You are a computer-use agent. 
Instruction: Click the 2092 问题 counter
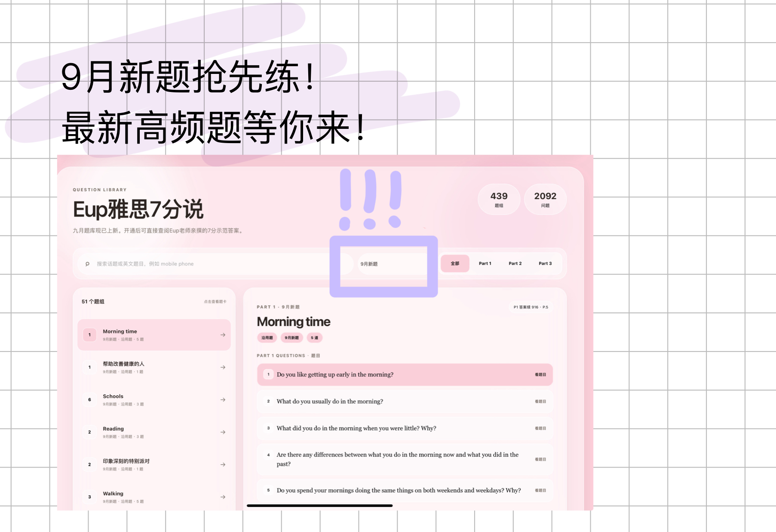[545, 199]
